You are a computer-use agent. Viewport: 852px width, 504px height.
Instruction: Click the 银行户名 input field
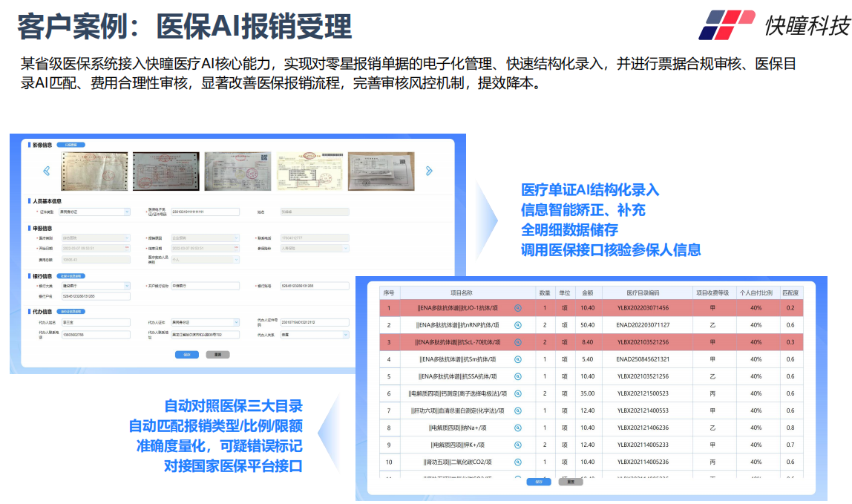(x=96, y=296)
